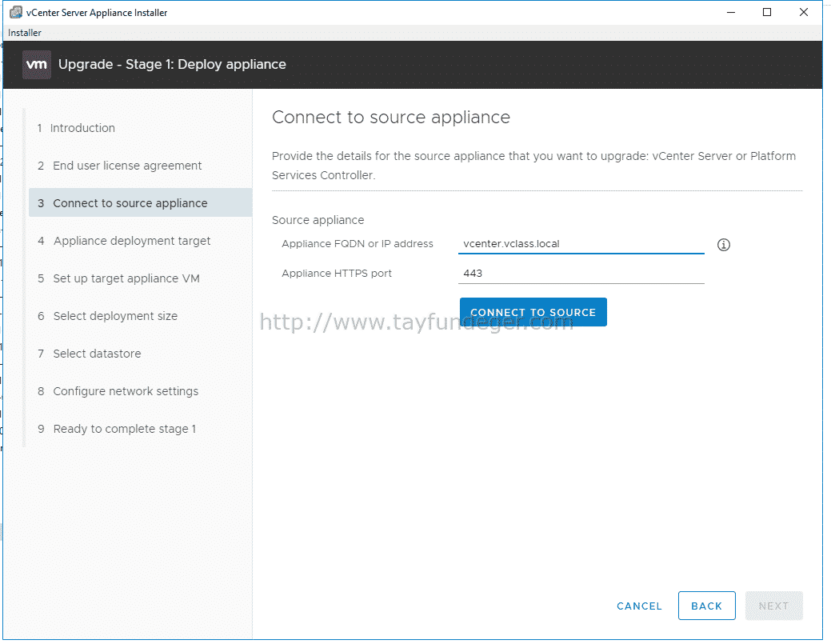Viewport: 831px width, 644px height.
Task: Go back to the previous wizard page
Action: (x=706, y=606)
